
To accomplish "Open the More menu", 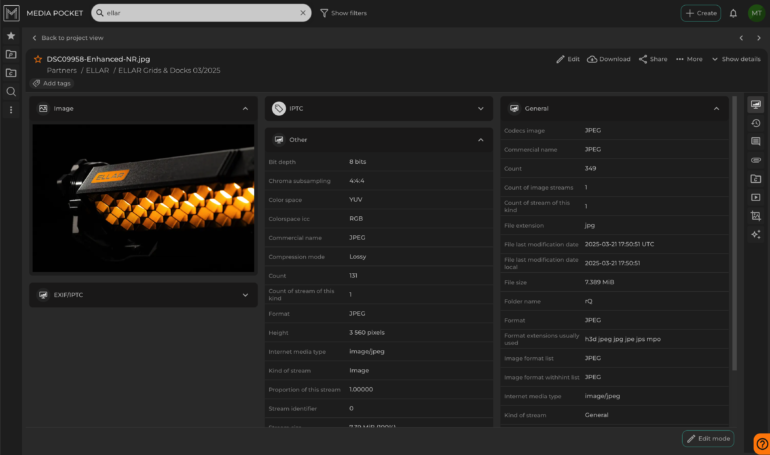I will point(689,59).
